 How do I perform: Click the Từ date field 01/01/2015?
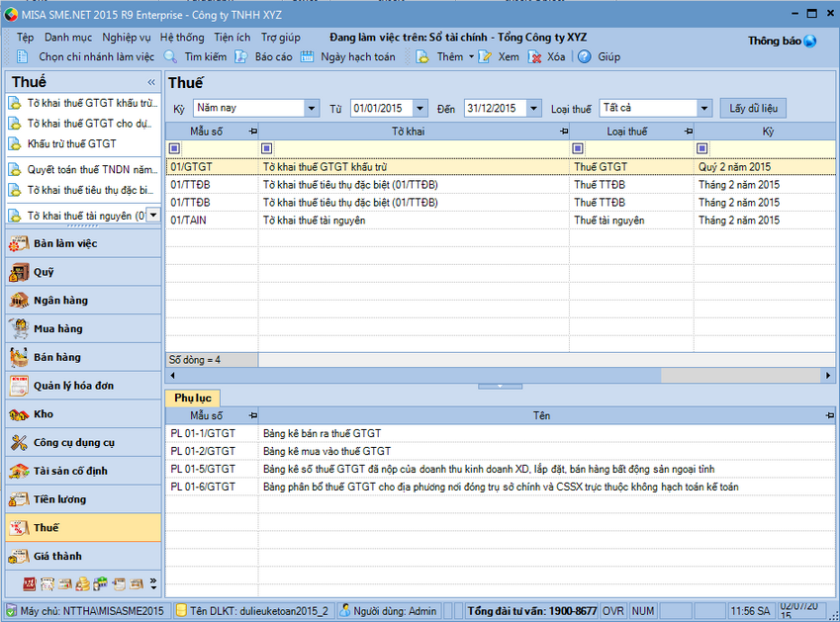pos(381,108)
